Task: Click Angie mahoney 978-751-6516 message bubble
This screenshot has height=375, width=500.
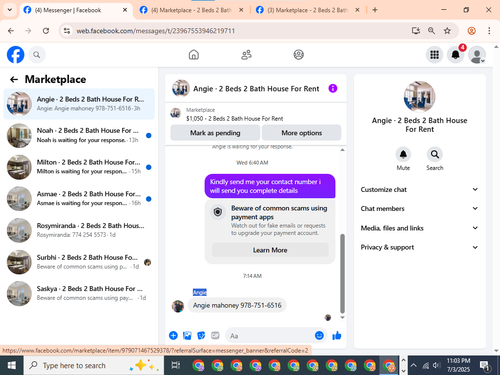Action: pos(237,305)
